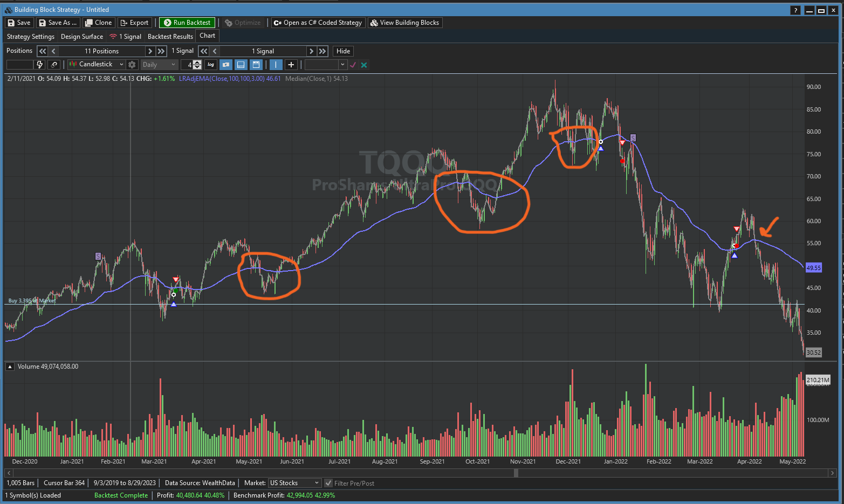Click the LRAdjEMA indicator label
The width and height of the screenshot is (844, 504).
230,79
